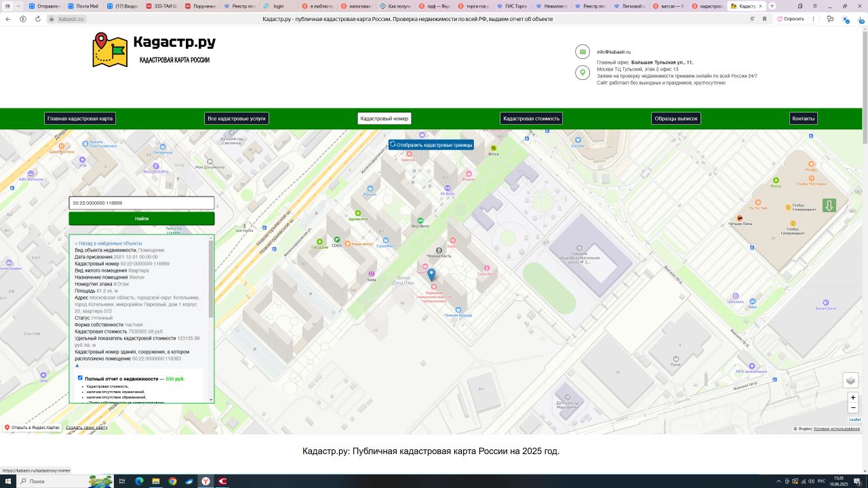Click the browser bookmark icon in the address bar
This screenshot has height=488, width=868.
pos(764,19)
